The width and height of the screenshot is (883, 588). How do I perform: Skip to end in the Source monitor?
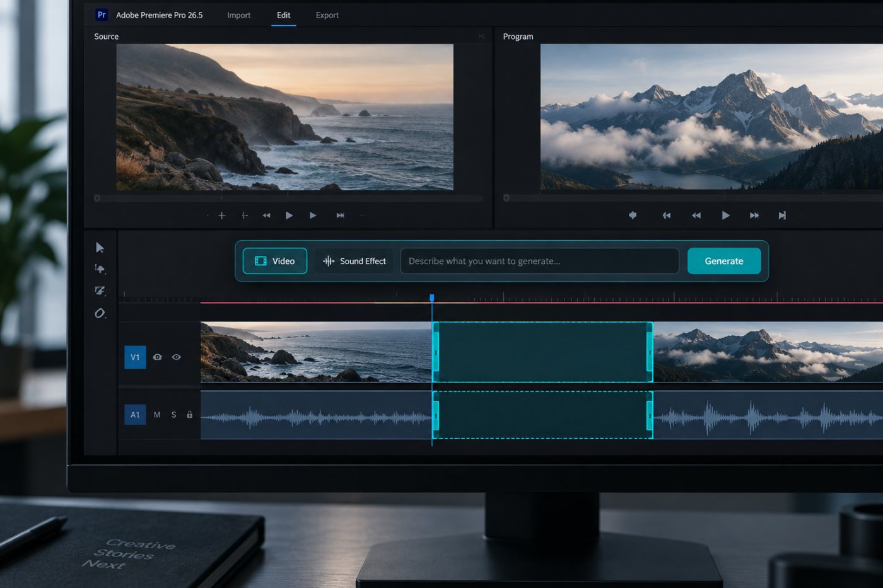(x=341, y=216)
